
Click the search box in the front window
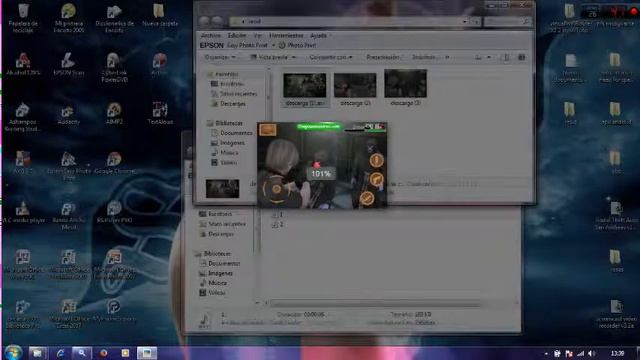point(507,21)
